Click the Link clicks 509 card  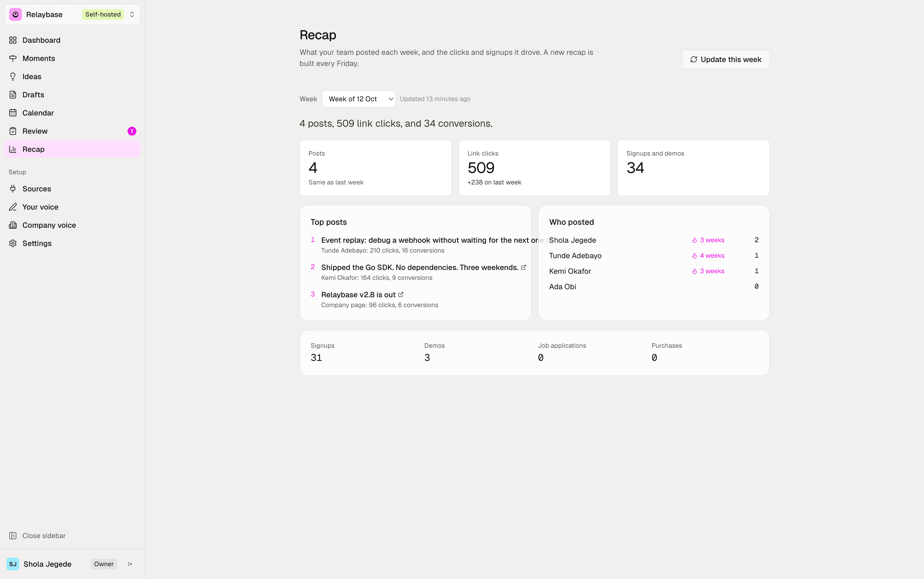(x=534, y=168)
